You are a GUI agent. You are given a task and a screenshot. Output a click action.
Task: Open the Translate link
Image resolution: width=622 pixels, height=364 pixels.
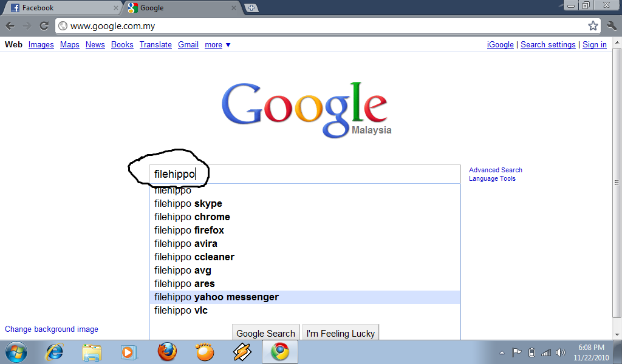click(155, 45)
